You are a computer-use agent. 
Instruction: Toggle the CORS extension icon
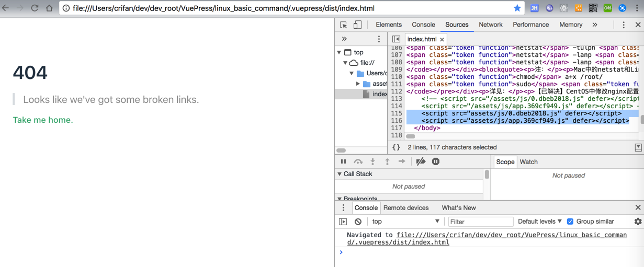[607, 8]
